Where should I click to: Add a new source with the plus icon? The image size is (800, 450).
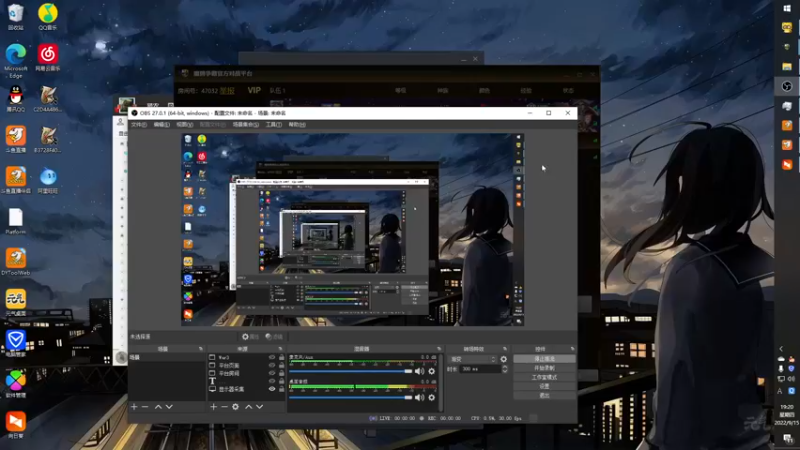coord(214,407)
